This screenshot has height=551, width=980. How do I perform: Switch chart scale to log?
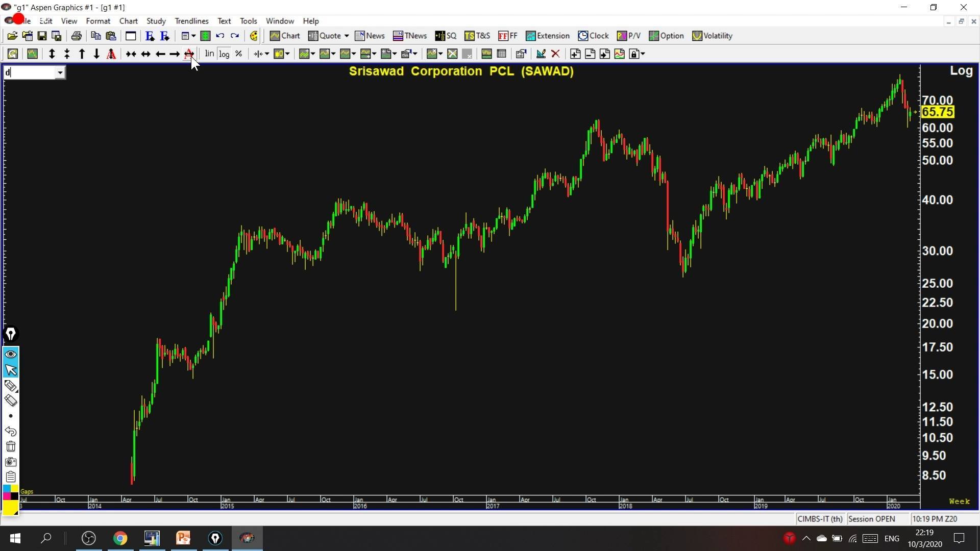(x=224, y=54)
